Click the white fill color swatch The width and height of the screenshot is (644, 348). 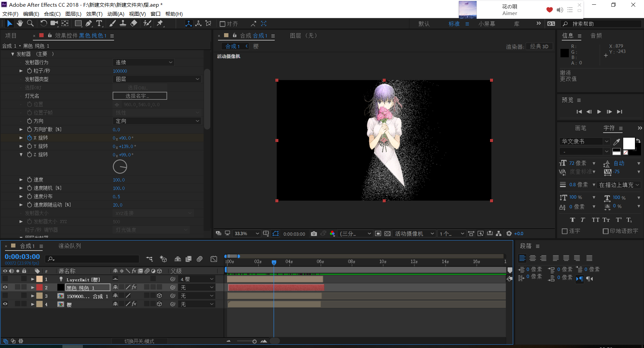[629, 143]
